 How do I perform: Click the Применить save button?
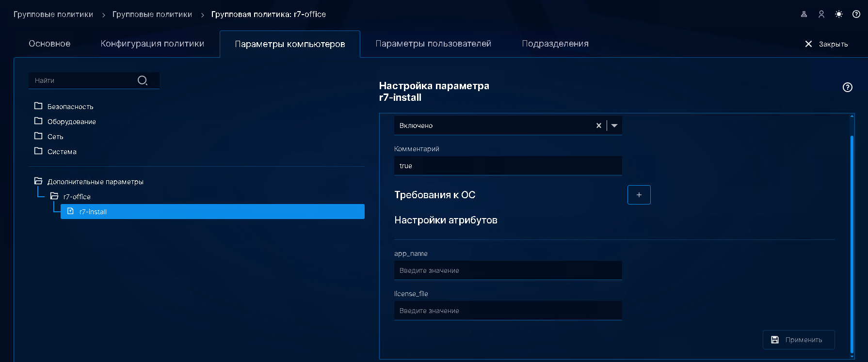pos(799,340)
